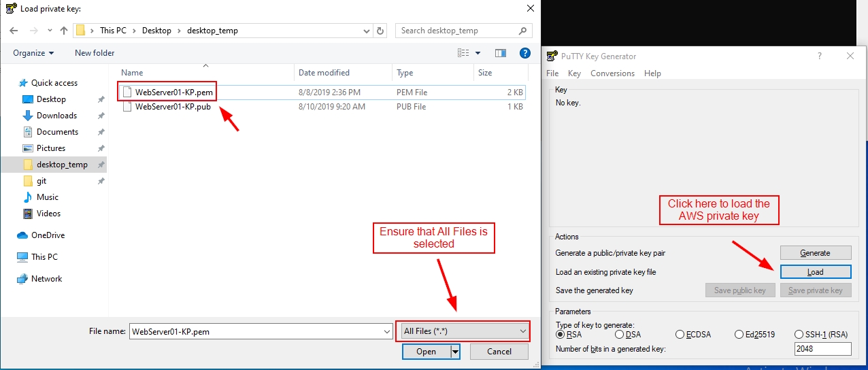Click the WebServer01-KP.pem file icon
868x370 pixels.
point(127,92)
